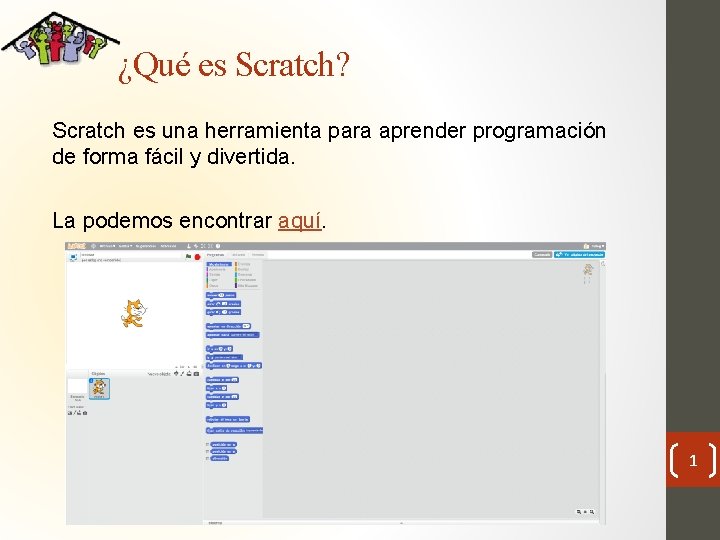
Task: Click the 'fijar x a 0' block
Action: click(216, 388)
